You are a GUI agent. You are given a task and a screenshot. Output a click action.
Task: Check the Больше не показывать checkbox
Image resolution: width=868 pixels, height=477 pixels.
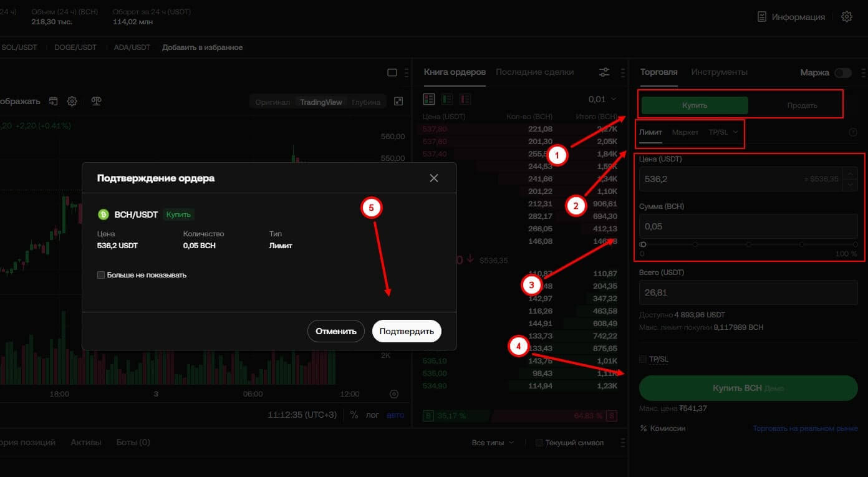[x=101, y=275]
